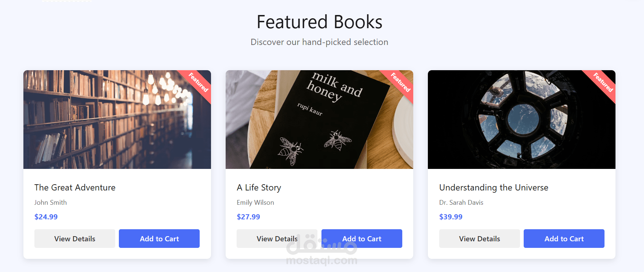The height and width of the screenshot is (272, 644).
Task: Add The Great Adventure to cart
Action: click(x=159, y=239)
